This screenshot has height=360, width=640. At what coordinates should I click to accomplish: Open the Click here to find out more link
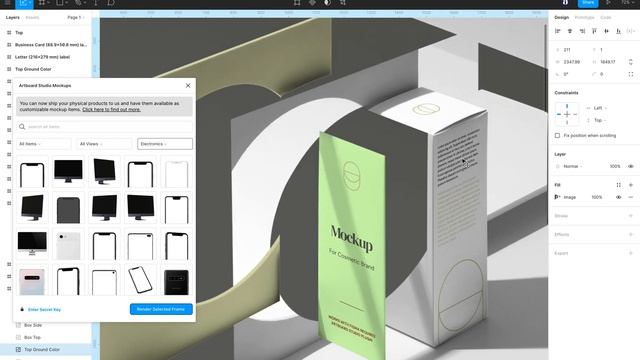click(x=111, y=109)
